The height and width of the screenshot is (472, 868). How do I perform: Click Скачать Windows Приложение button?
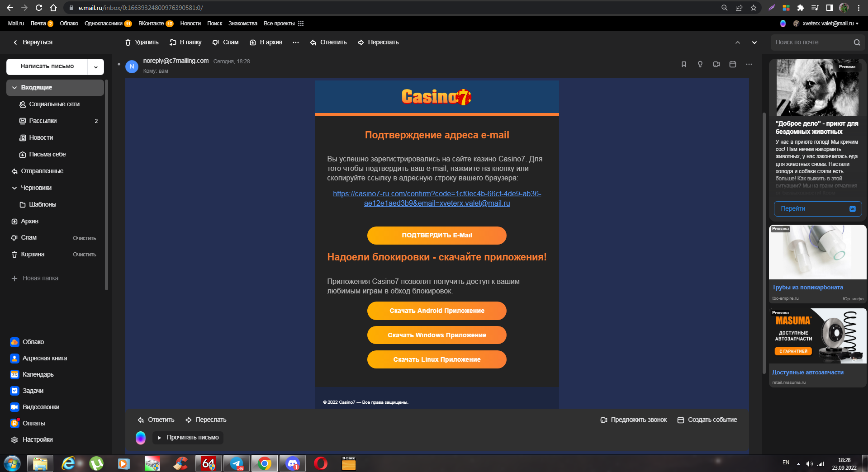[x=437, y=335]
